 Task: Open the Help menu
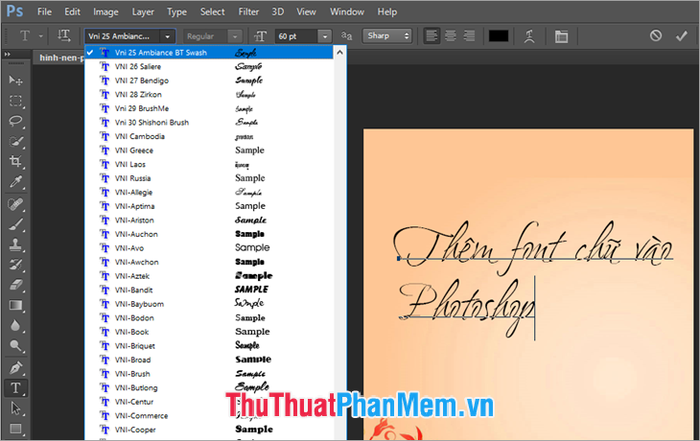click(x=387, y=12)
